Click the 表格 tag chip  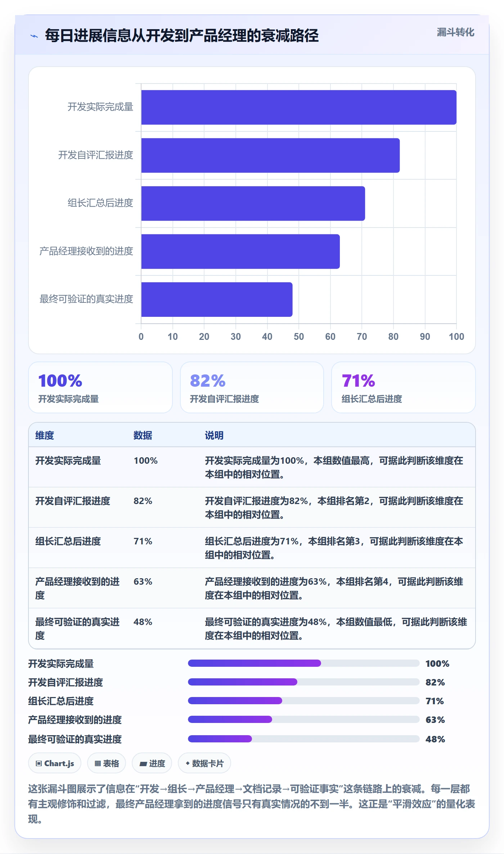tap(107, 763)
